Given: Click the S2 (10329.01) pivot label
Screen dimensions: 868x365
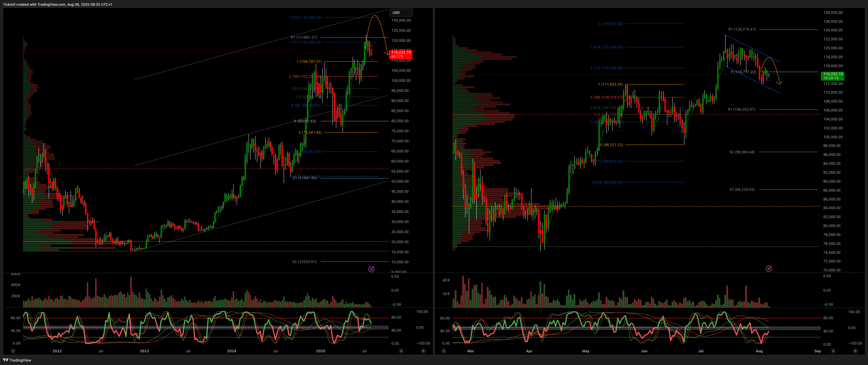Looking at the screenshot, I should (304, 262).
